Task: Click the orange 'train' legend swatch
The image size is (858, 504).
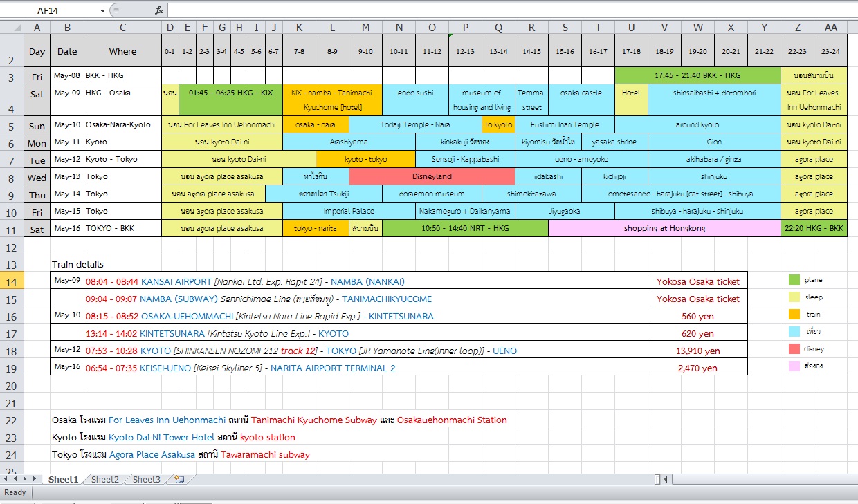Action: [x=794, y=315]
